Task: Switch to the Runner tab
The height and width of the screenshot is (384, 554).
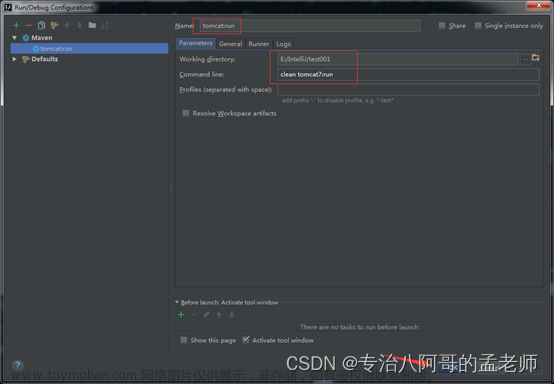Action: coord(259,44)
